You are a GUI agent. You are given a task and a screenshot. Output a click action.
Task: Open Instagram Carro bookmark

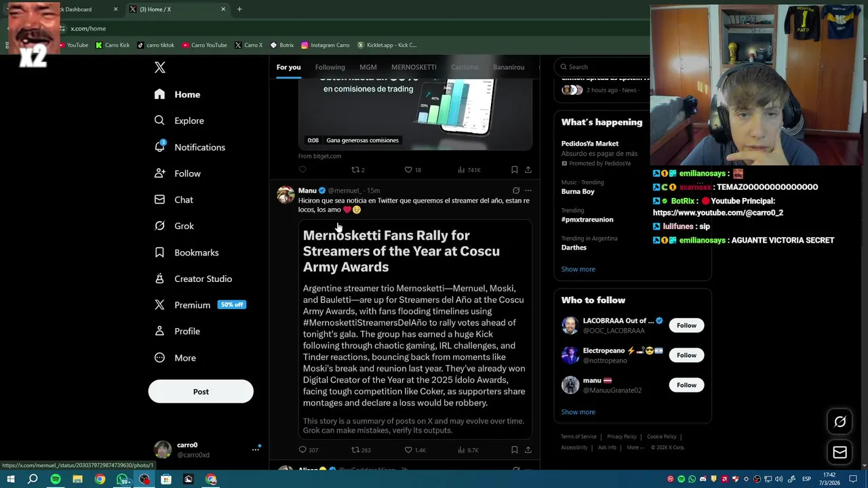(x=325, y=45)
